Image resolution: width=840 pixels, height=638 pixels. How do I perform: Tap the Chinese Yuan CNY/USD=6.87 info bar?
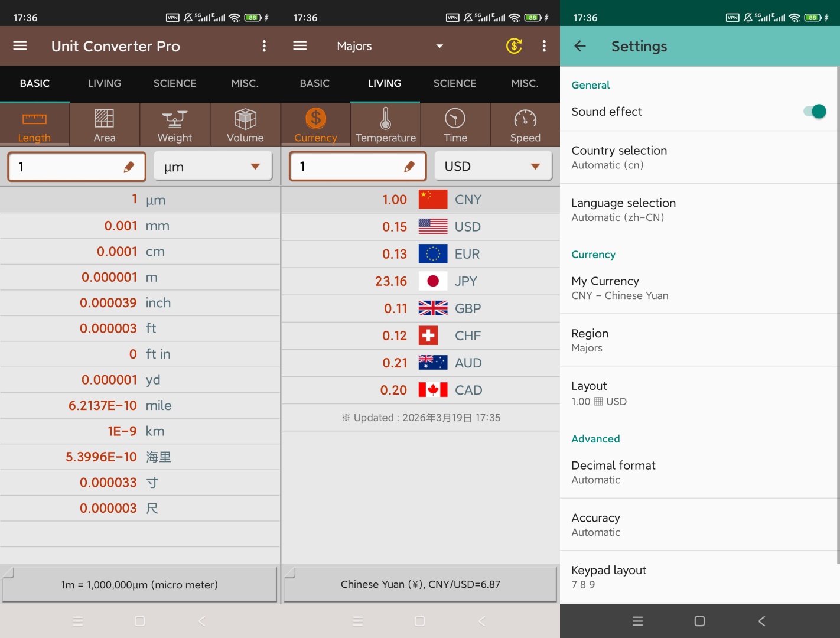pos(420,584)
